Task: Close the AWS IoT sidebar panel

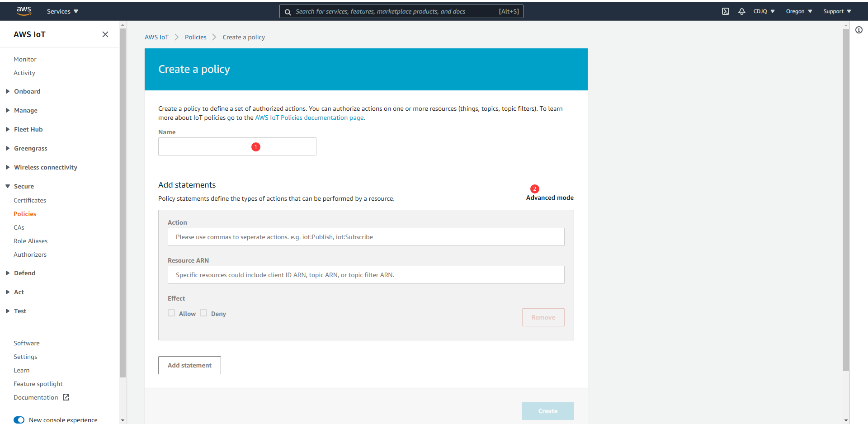Action: point(105,34)
